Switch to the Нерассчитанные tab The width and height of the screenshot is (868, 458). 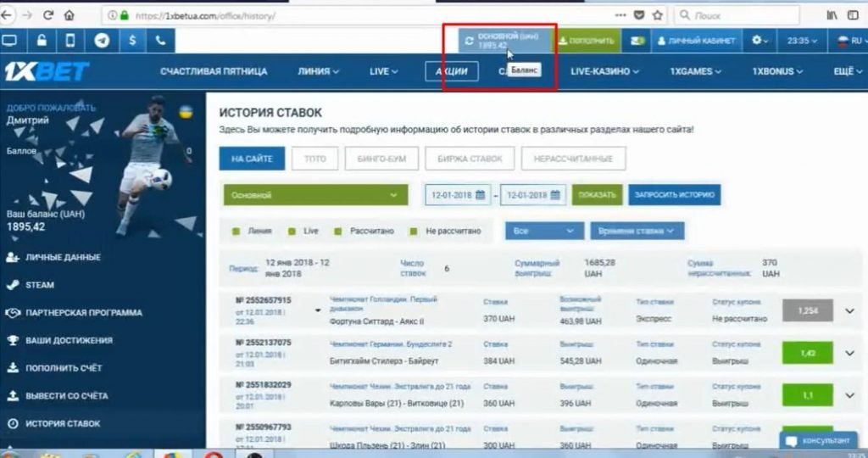pos(574,159)
